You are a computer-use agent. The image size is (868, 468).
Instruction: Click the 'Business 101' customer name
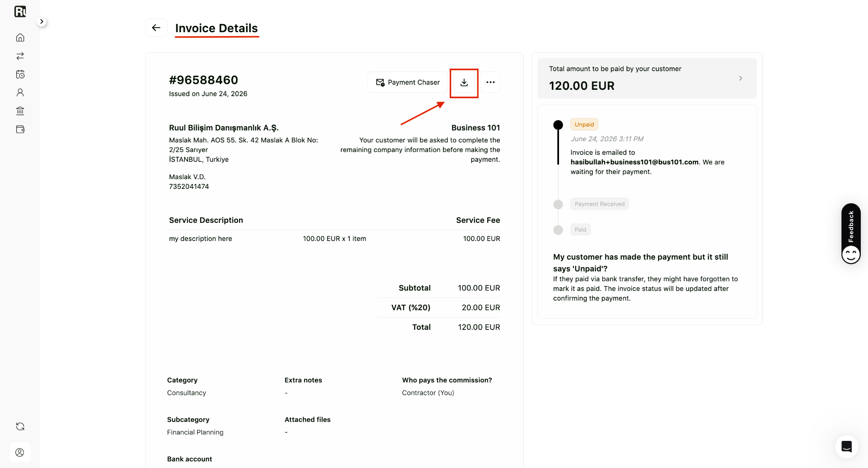click(x=476, y=127)
